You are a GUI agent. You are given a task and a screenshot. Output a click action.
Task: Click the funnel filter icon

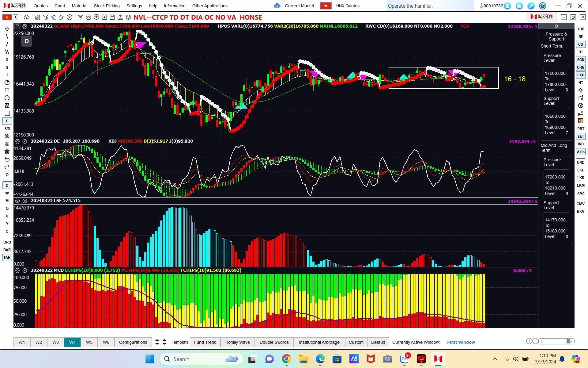point(46,17)
